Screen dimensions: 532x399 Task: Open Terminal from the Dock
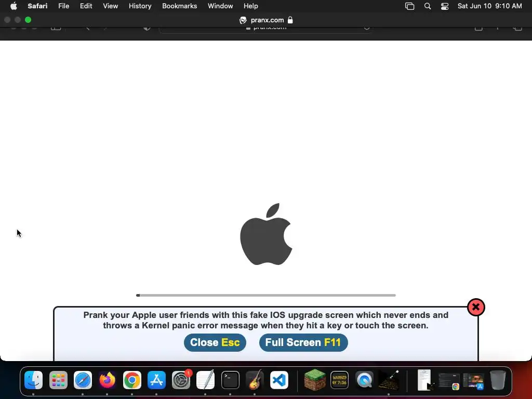(x=230, y=380)
